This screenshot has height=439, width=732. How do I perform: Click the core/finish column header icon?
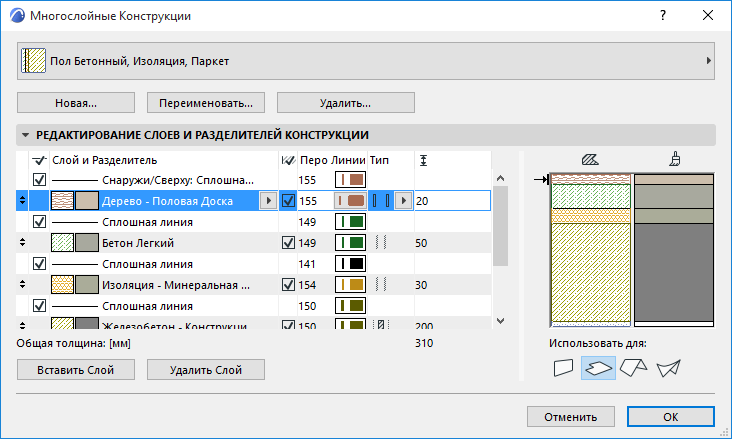coord(288,160)
